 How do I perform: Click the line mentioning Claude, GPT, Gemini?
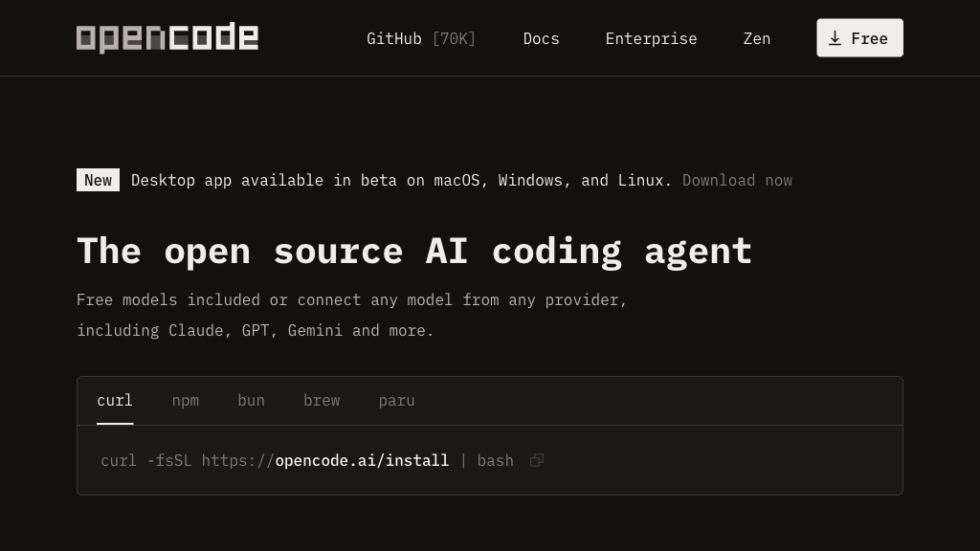[x=255, y=330]
